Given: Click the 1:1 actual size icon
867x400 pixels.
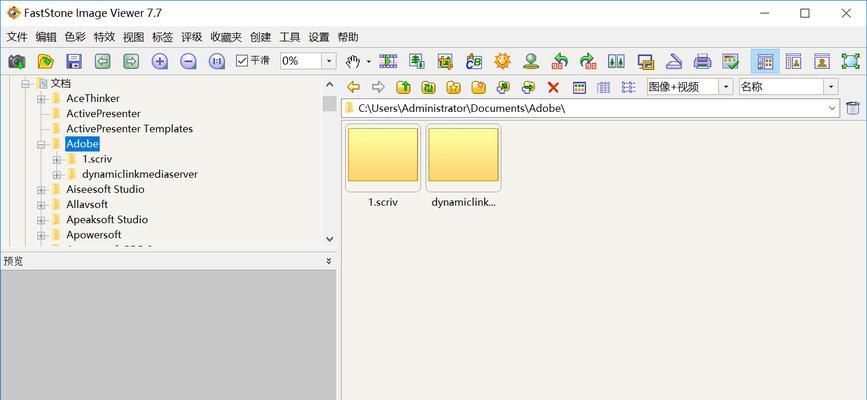Looking at the screenshot, I should [x=217, y=61].
